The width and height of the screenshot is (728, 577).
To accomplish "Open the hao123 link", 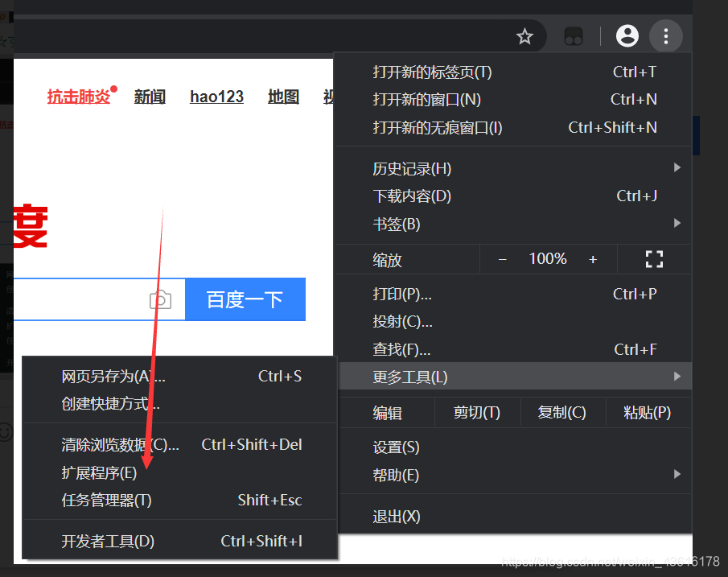I will [217, 97].
